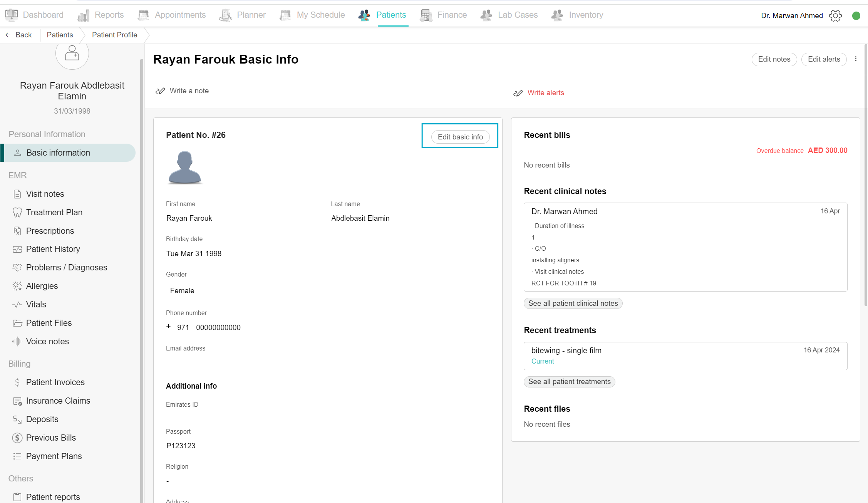Select Patients breadcrumb item
This screenshot has height=503, width=868.
[x=60, y=35]
